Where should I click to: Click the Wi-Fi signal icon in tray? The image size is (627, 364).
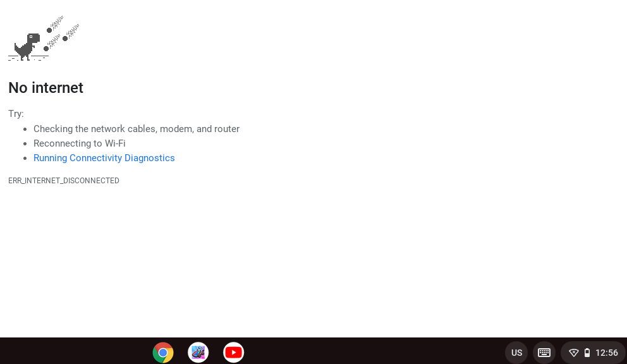[574, 353]
